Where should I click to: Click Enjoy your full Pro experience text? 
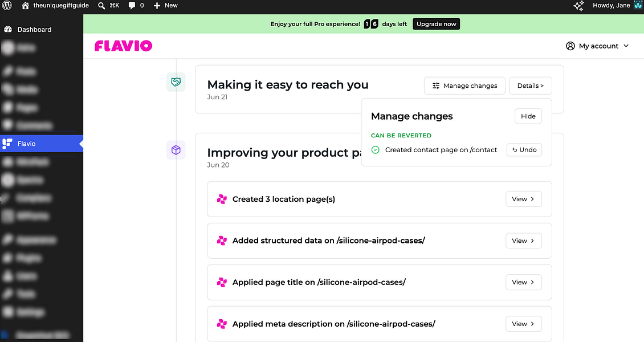[x=315, y=24]
